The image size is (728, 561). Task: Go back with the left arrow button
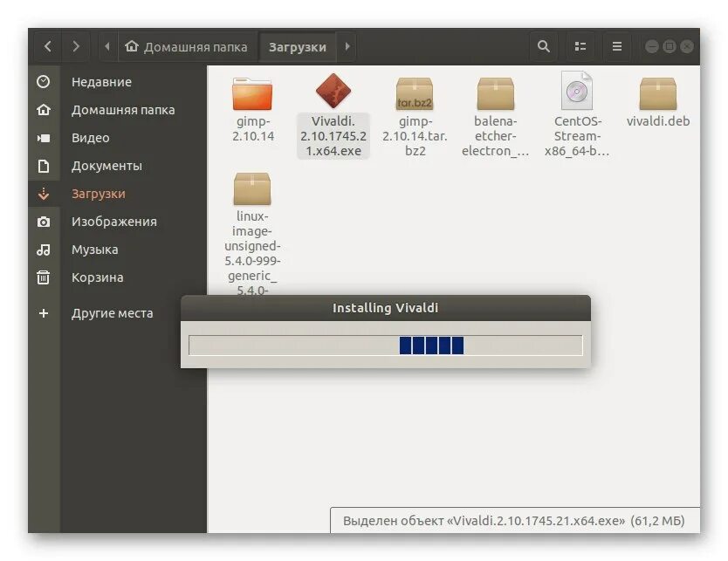[x=47, y=46]
